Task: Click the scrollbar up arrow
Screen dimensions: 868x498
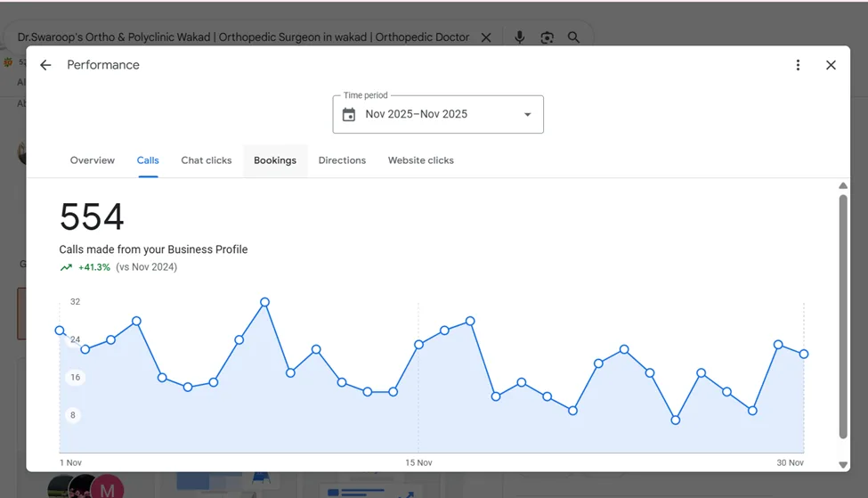Action: point(843,185)
